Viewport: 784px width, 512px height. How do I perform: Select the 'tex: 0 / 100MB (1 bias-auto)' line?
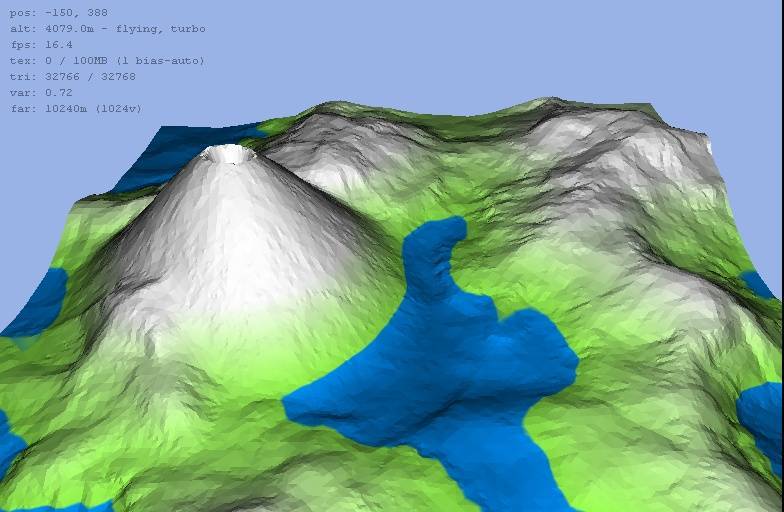pyautogui.click(x=107, y=60)
